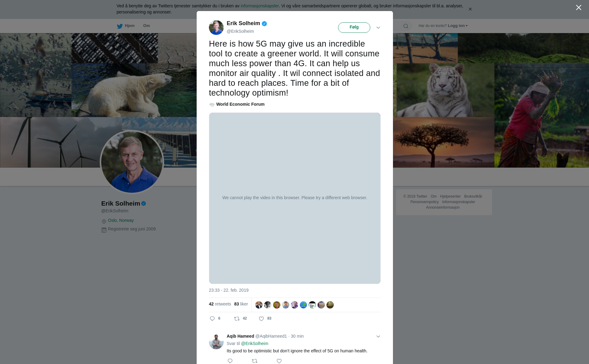Click the first liker avatar thumbnail
The image size is (589, 364).
coord(259,305)
